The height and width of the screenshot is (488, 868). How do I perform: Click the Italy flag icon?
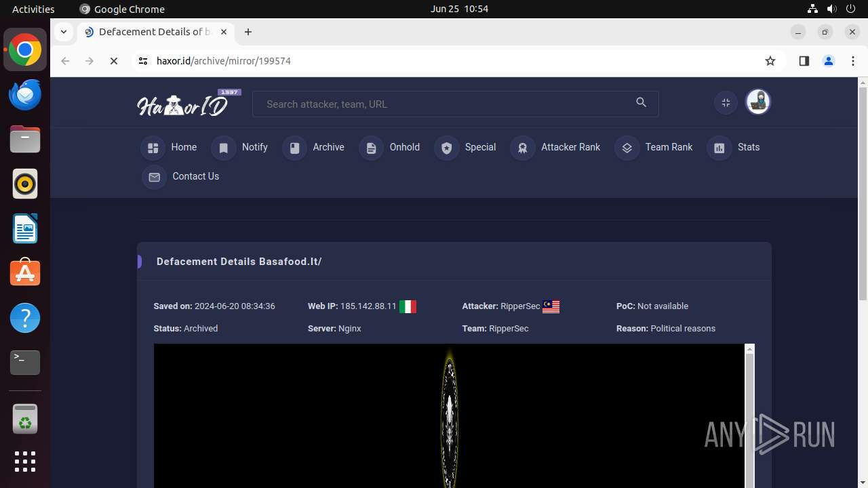click(x=408, y=306)
